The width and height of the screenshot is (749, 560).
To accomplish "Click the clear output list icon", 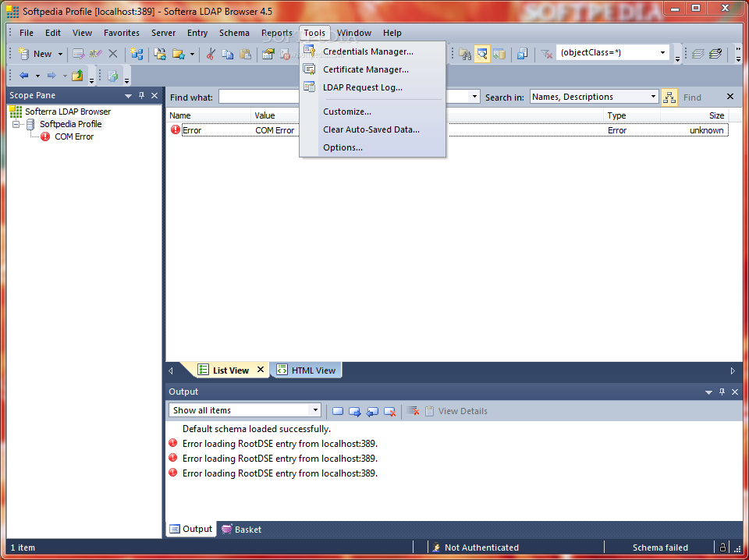I will 414,411.
